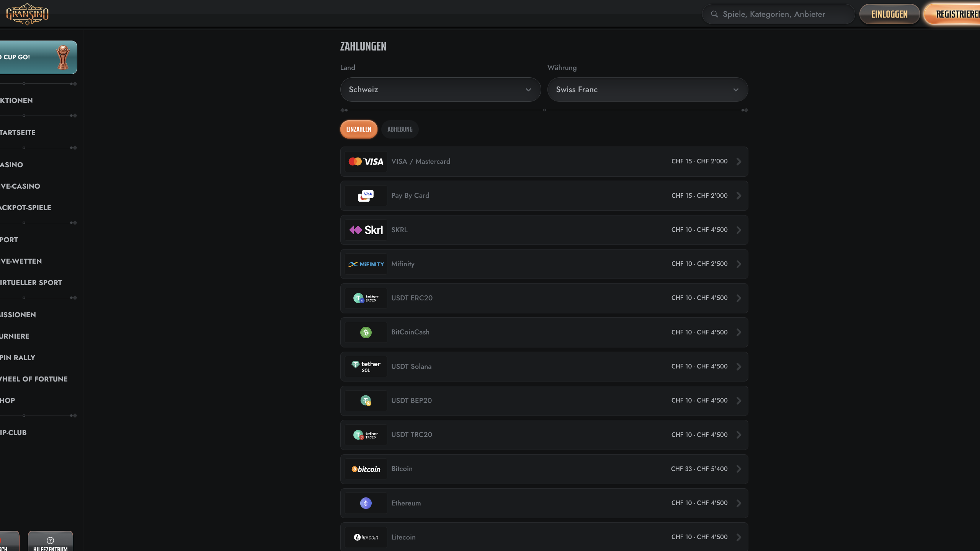Click Mifinity limit CHF 10 - CHF 2'500
Image resolution: width=980 pixels, height=551 pixels.
(699, 264)
